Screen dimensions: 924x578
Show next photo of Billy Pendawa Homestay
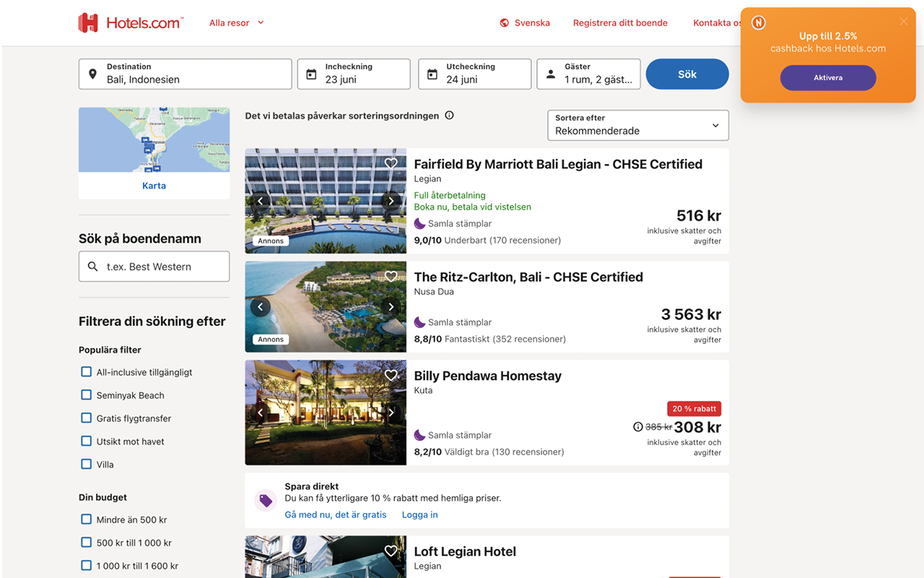coord(391,413)
